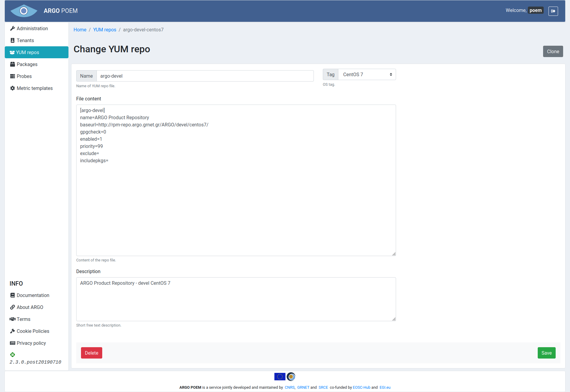Click the File content textarea resize handle
570x392 pixels.
394,254
